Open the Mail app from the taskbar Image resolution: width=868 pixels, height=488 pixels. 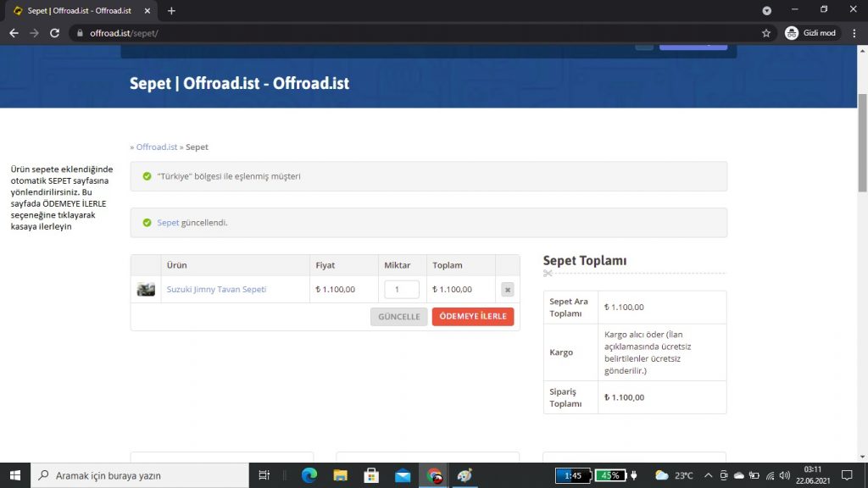pyautogui.click(x=403, y=475)
